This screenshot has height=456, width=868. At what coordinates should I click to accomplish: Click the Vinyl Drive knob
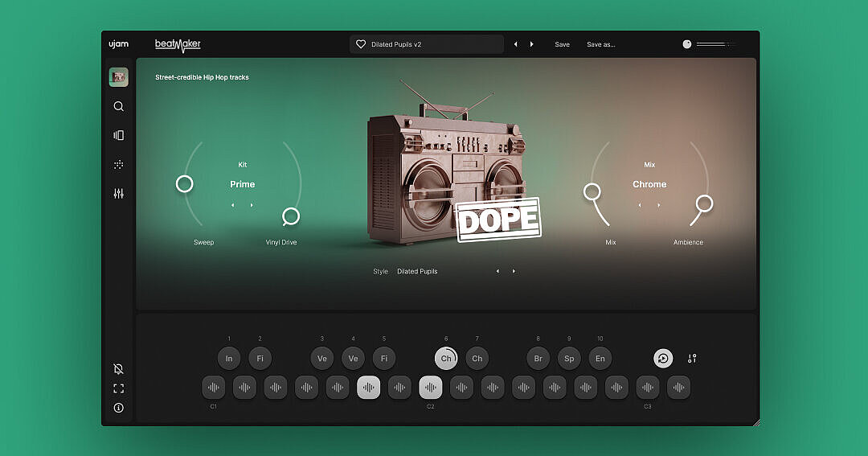291,216
